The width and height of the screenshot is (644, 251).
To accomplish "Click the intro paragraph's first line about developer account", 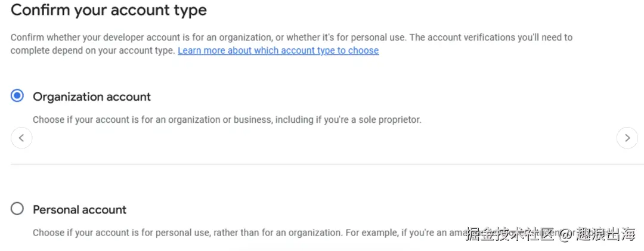I will [x=209, y=38].
